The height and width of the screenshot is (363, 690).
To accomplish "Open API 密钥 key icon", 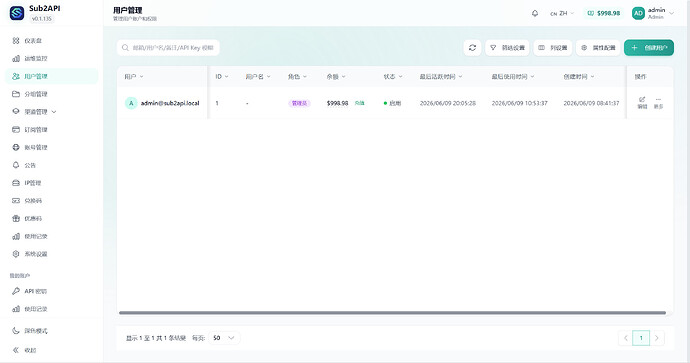I will [16, 291].
